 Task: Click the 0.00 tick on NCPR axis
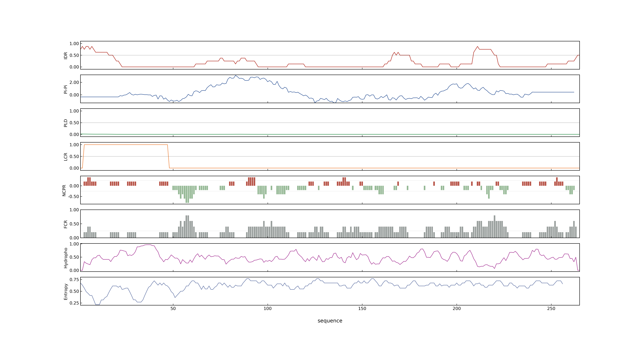[x=74, y=186]
